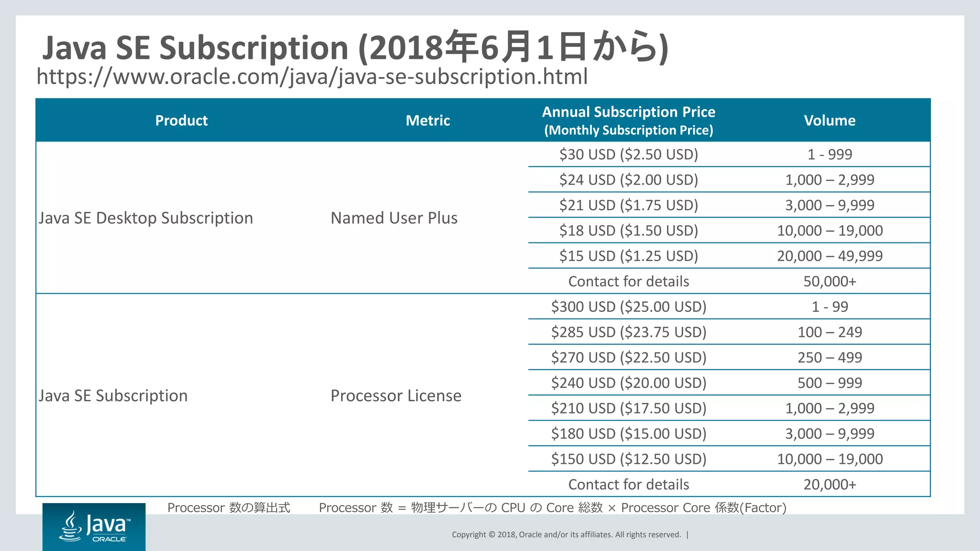Select the $240 USD ($20.00 USD) price
This screenshot has width=980, height=551.
pos(629,382)
